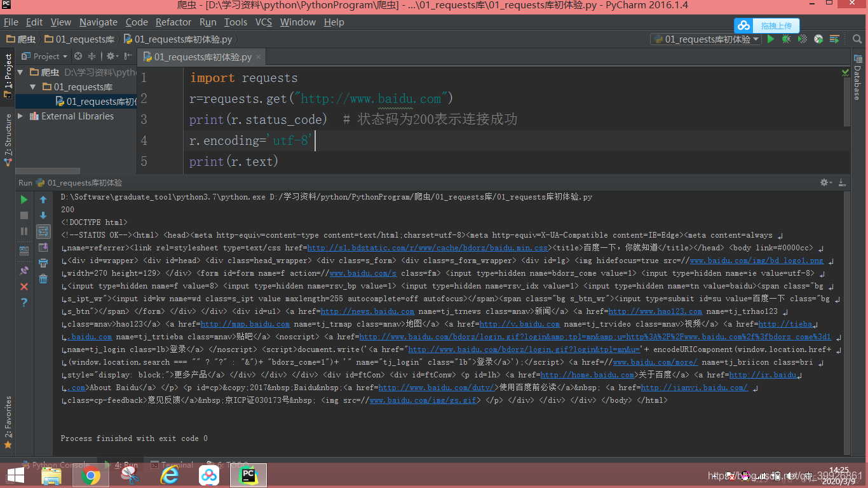This screenshot has width=868, height=488.
Task: Open the http://news.baidu.com link in output
Action: pyautogui.click(x=367, y=311)
